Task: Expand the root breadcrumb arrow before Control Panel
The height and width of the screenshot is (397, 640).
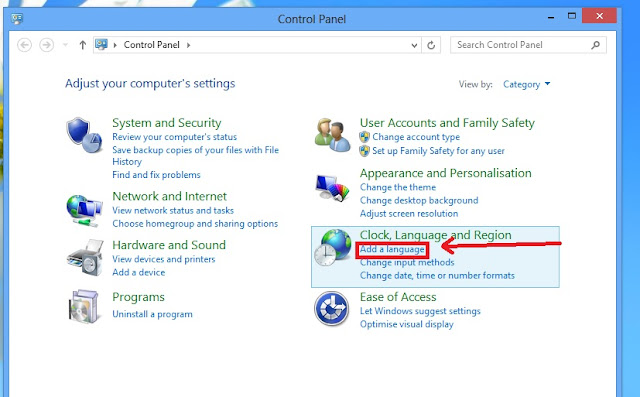Action: coord(115,45)
